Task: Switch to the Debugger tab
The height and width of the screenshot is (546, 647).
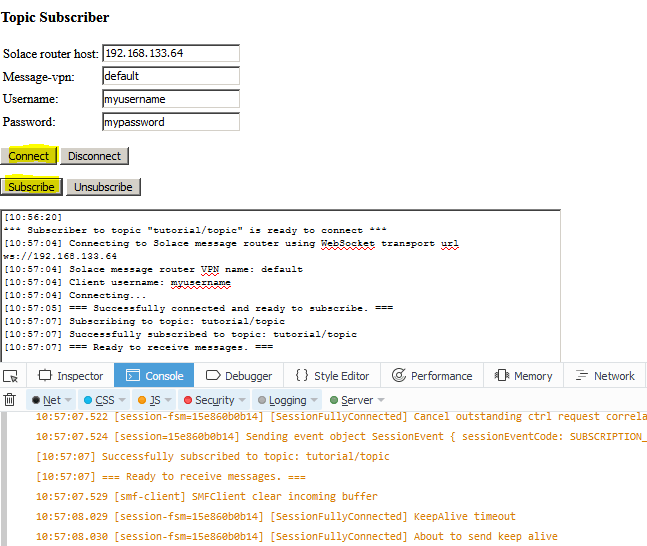Action: [239, 376]
